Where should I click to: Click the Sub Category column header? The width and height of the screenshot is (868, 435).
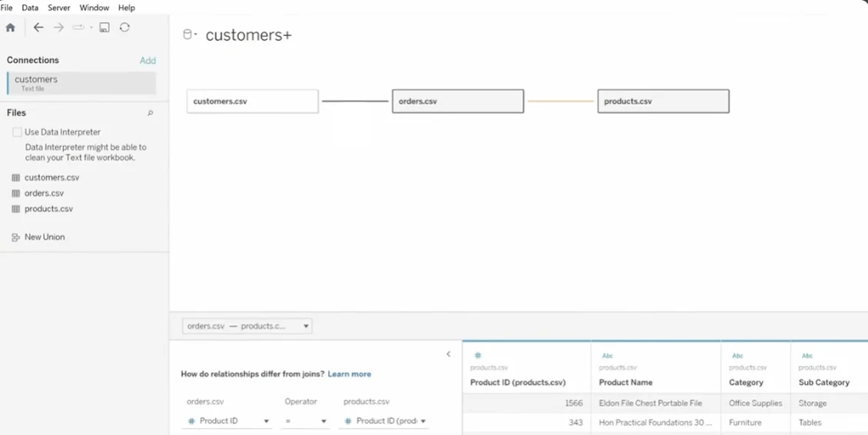[823, 383]
